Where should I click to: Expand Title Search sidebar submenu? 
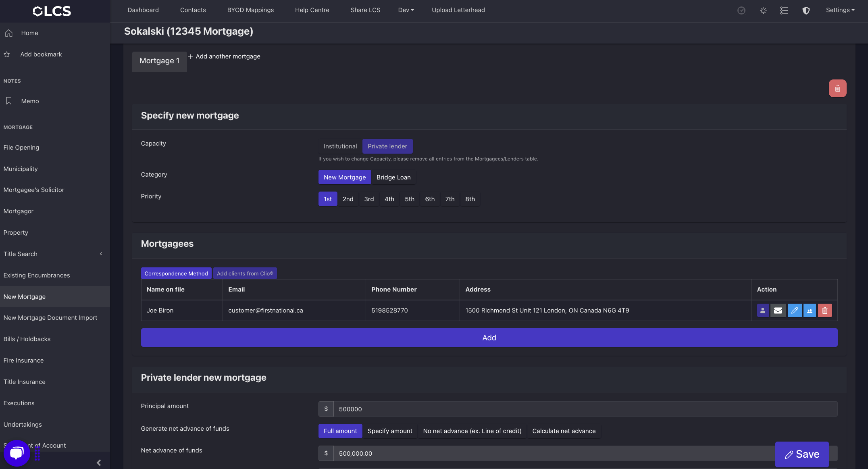[101, 254]
